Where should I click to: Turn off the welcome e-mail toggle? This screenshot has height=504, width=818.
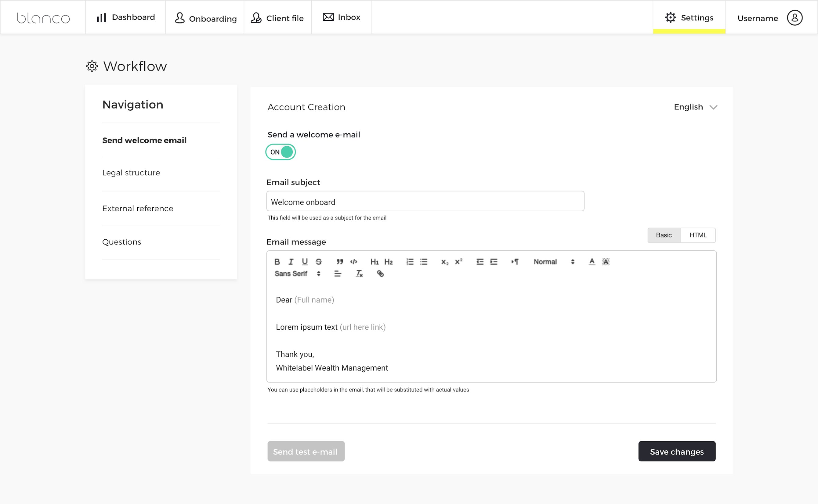[281, 152]
